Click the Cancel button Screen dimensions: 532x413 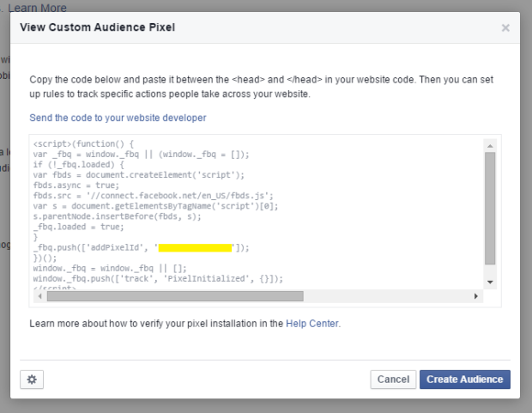(x=393, y=379)
